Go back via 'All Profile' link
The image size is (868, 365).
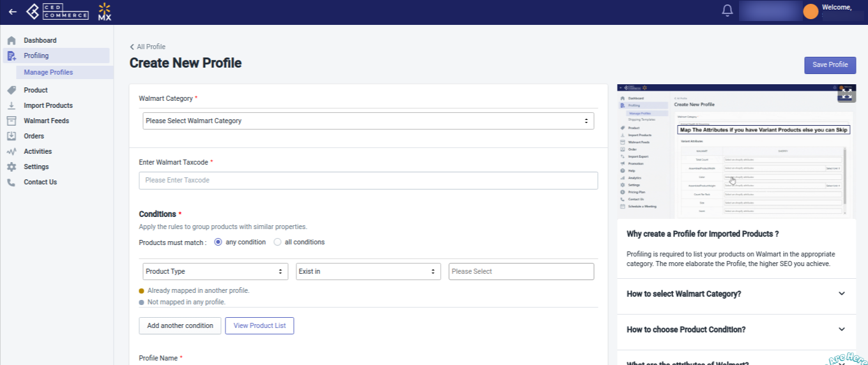[x=148, y=47]
